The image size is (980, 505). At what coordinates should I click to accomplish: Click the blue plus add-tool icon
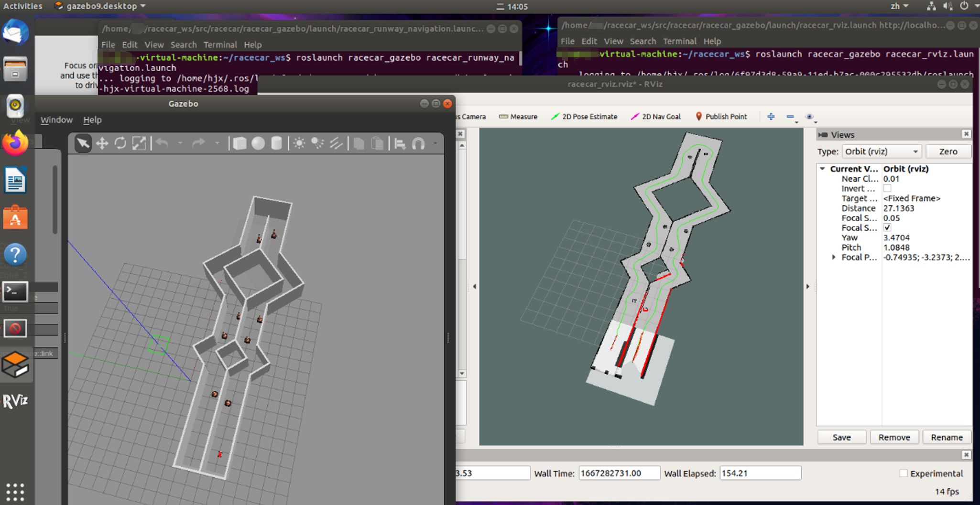(x=771, y=117)
